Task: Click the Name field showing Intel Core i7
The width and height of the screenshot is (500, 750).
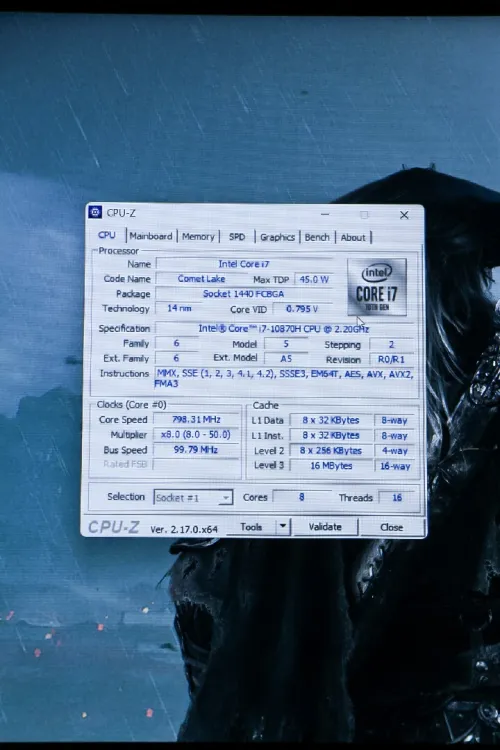Action: [244, 264]
